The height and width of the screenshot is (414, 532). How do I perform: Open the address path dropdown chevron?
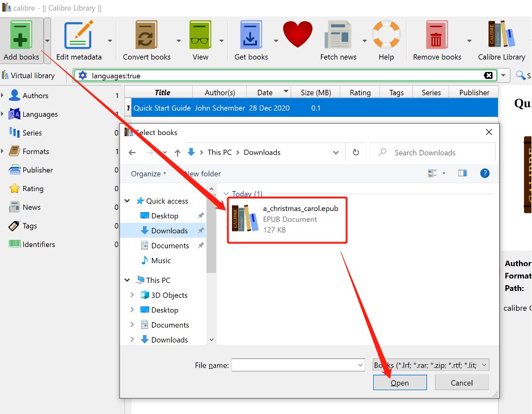(x=336, y=153)
